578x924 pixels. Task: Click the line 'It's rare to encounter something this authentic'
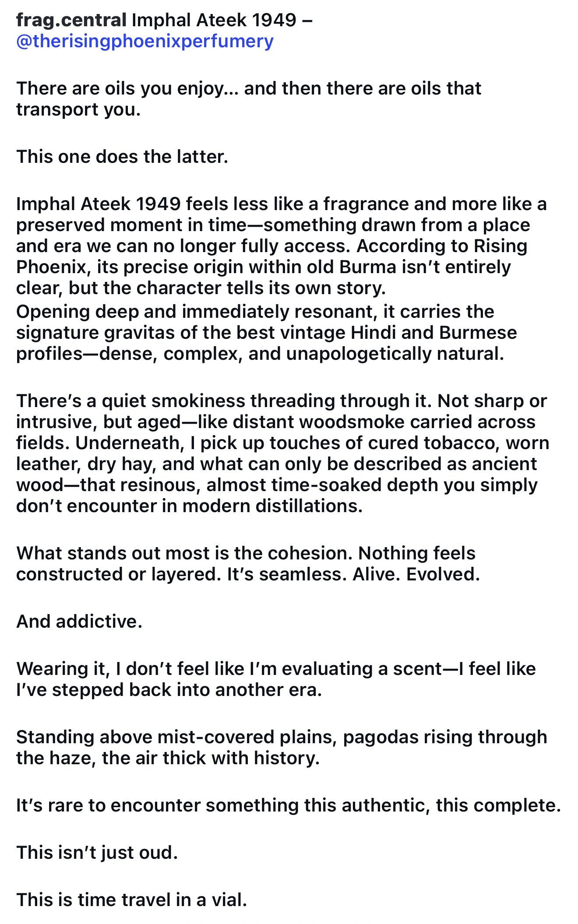(289, 805)
